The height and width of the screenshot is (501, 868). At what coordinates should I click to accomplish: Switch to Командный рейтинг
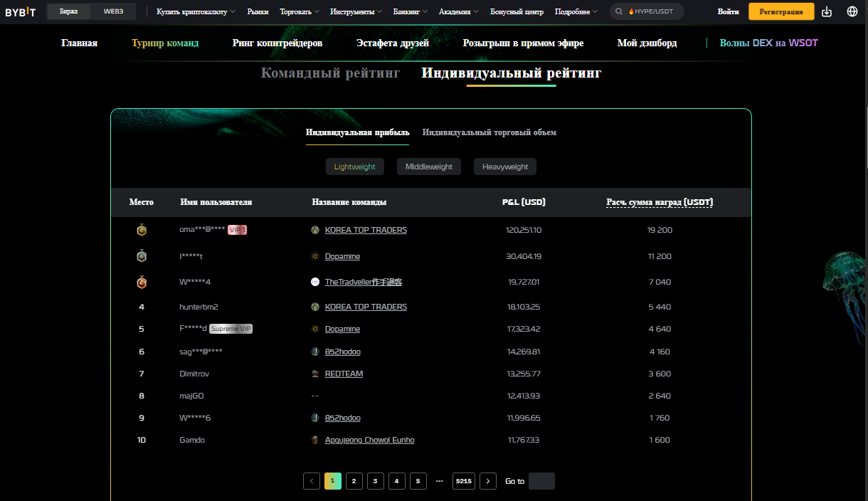(330, 73)
